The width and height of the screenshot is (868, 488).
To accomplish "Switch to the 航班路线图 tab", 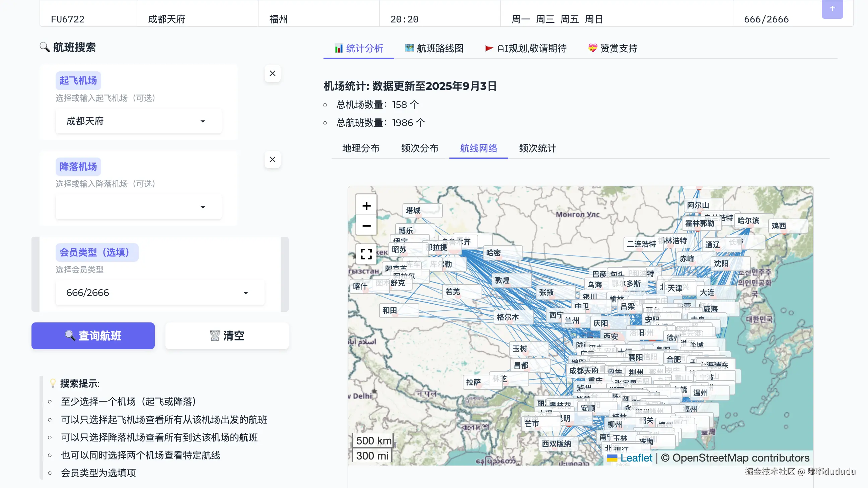I will click(x=434, y=48).
